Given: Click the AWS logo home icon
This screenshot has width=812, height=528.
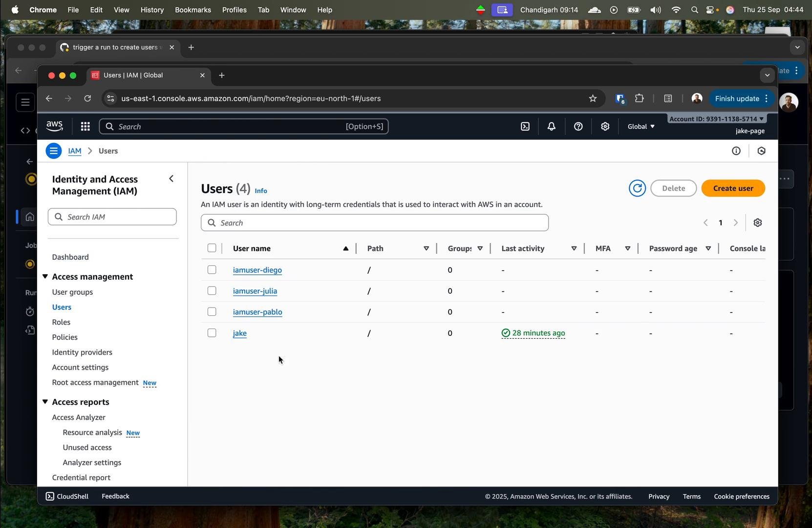Looking at the screenshot, I should [x=55, y=127].
